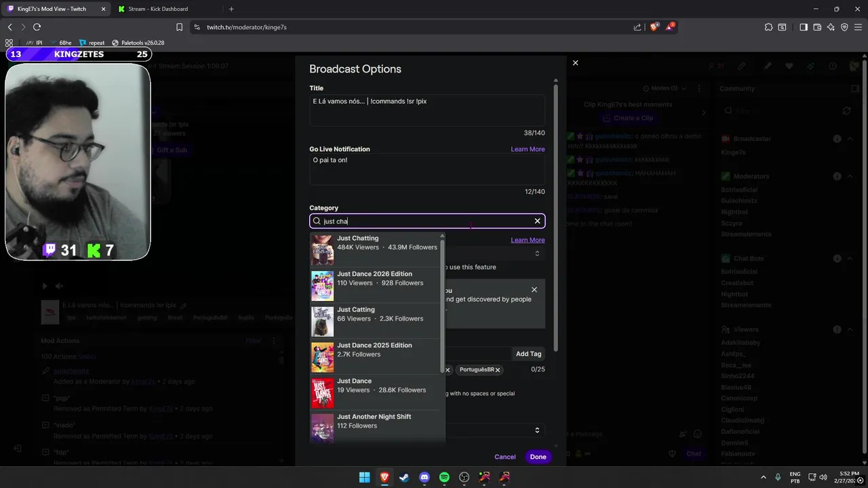Open Brave Shields lion icon
Image resolution: width=868 pixels, height=488 pixels.
654,27
